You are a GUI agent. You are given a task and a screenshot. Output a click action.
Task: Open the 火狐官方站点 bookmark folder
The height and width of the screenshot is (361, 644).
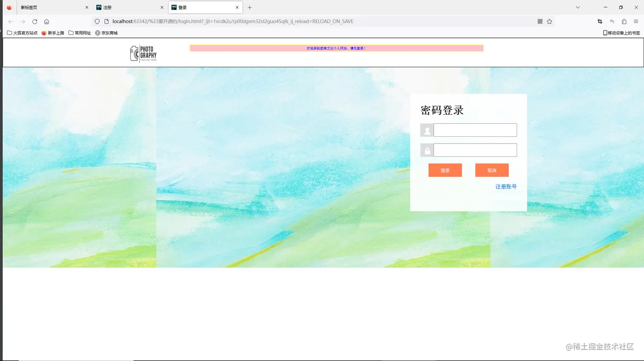point(22,33)
